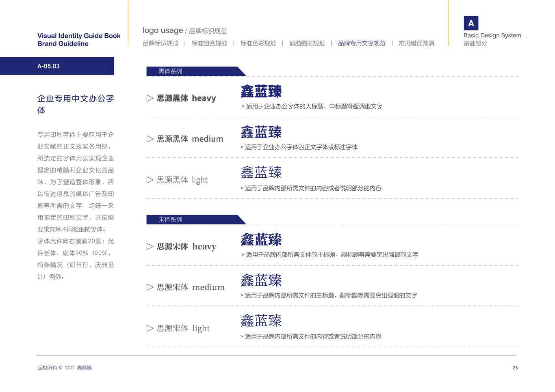Click 鑫蓝臻 sample in 思源黑体 medium row
The image size is (555, 392).
[x=261, y=132]
